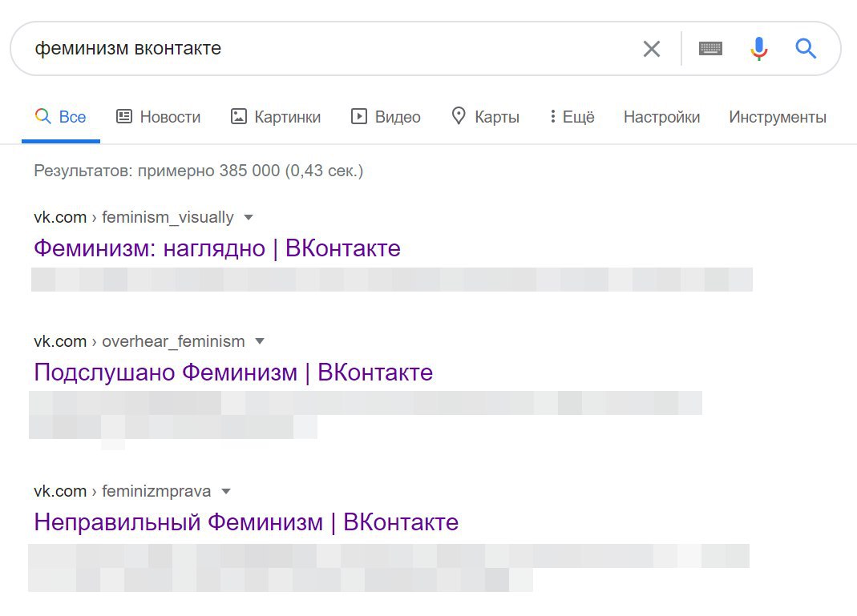Switch to the Новости tab
This screenshot has width=857, height=616.
pyautogui.click(x=159, y=117)
